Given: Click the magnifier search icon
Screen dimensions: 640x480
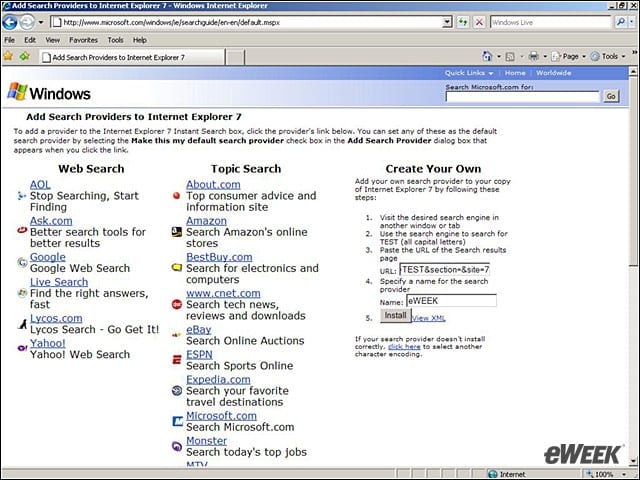Looking at the screenshot, I should 620,22.
